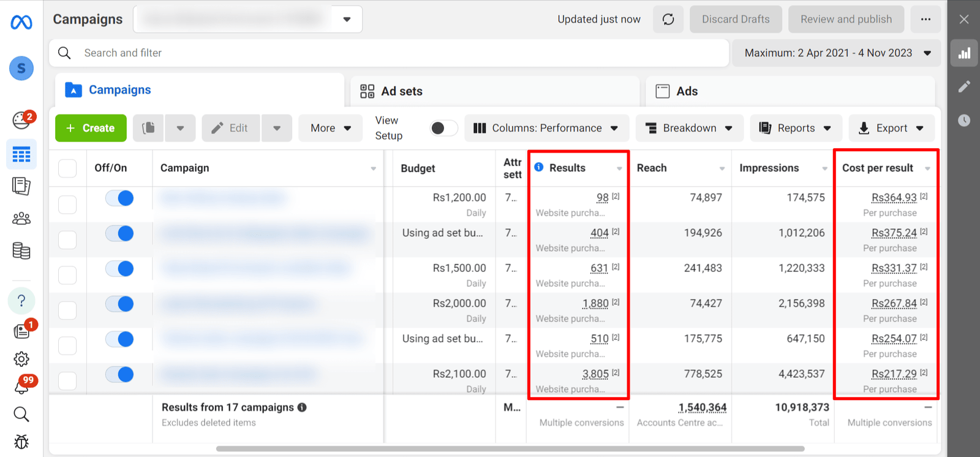Click the Meta logo icon
The height and width of the screenshot is (457, 980).
tap(21, 23)
